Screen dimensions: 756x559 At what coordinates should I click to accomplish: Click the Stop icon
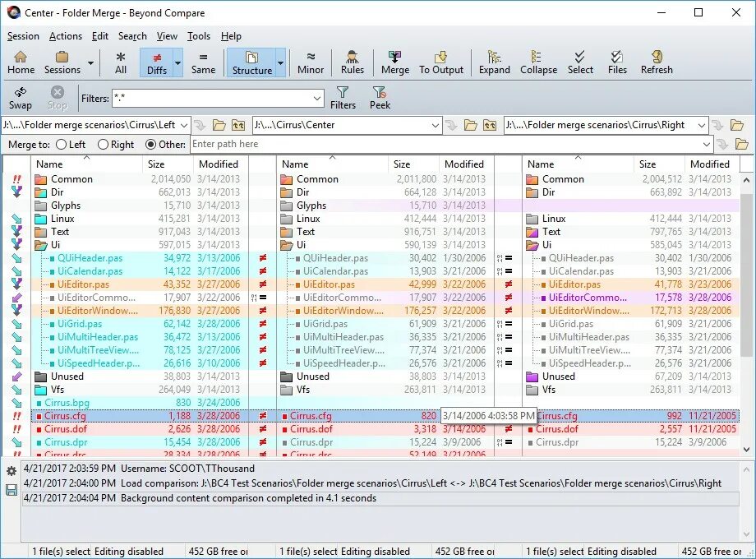pyautogui.click(x=58, y=98)
